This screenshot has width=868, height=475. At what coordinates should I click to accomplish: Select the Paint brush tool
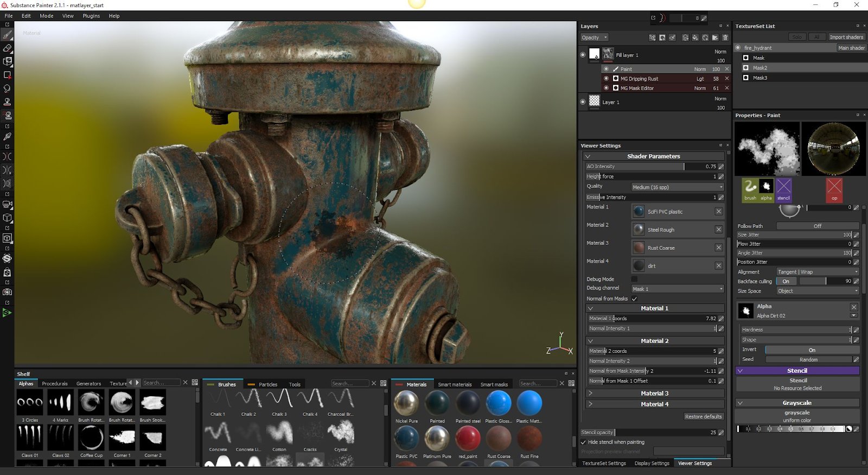pos(8,35)
